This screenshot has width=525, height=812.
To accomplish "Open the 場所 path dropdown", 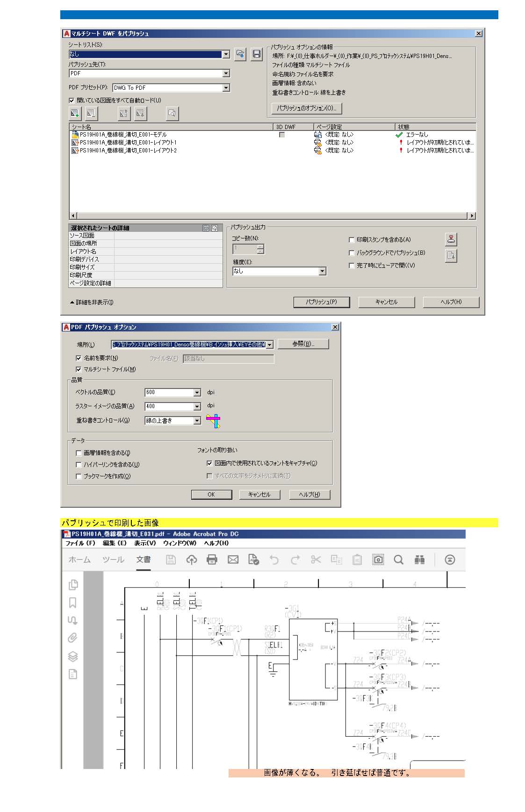I will 270,345.
